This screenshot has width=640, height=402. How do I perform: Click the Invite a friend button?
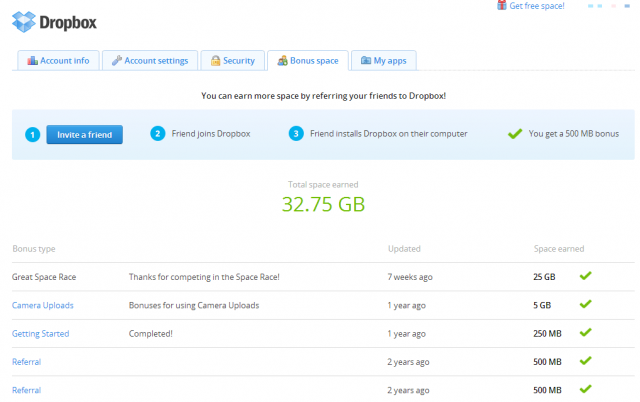(84, 135)
